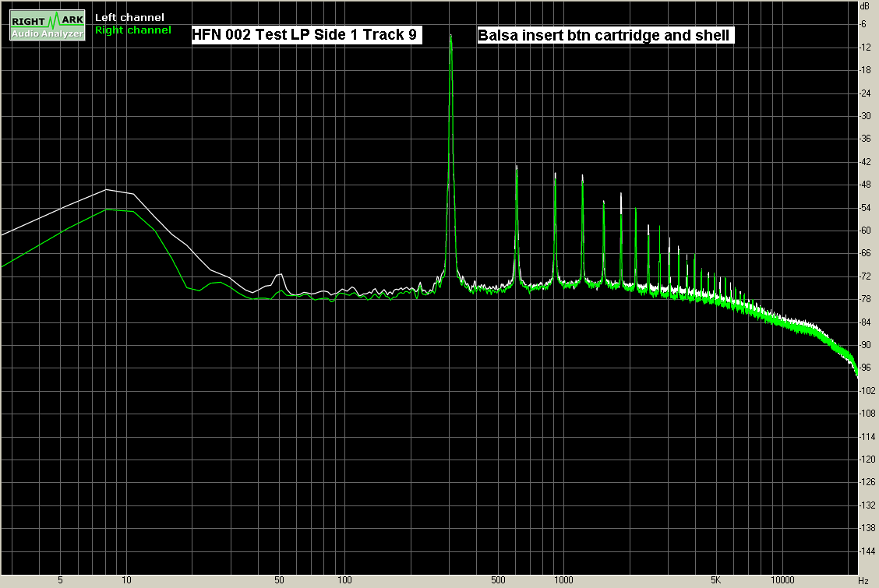Image resolution: width=879 pixels, height=588 pixels.
Task: Click the '-6' dB axis value
Action: coord(863,24)
